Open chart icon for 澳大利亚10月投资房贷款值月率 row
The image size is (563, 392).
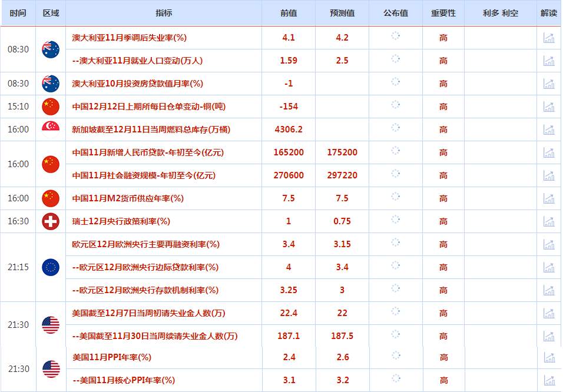click(549, 84)
